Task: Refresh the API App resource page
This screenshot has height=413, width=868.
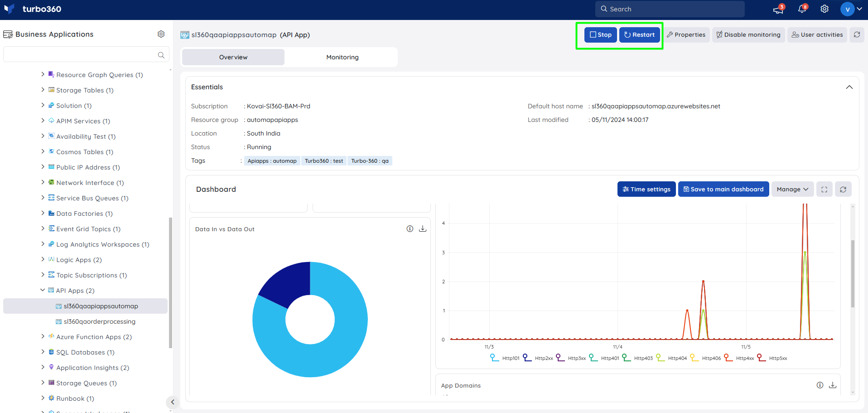Action: tap(857, 34)
